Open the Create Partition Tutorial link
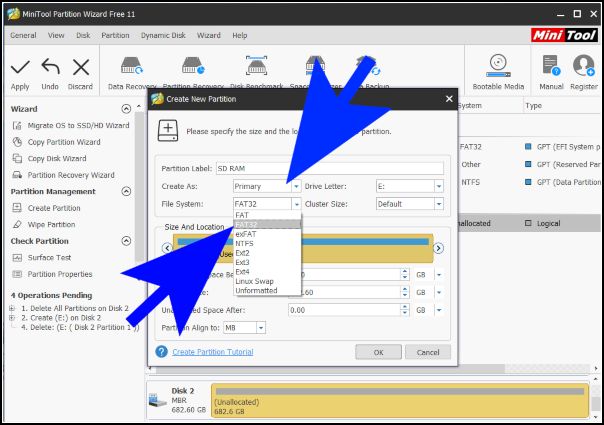Image resolution: width=604 pixels, height=425 pixels. (212, 352)
